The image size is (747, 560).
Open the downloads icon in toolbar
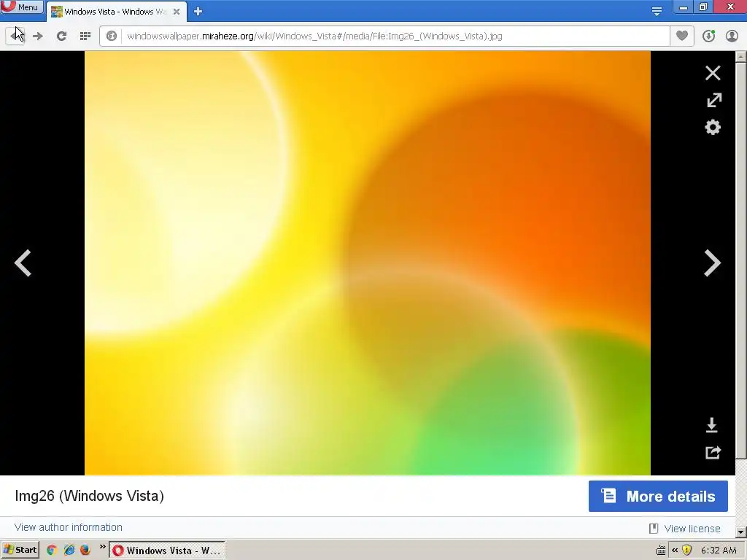pyautogui.click(x=708, y=36)
